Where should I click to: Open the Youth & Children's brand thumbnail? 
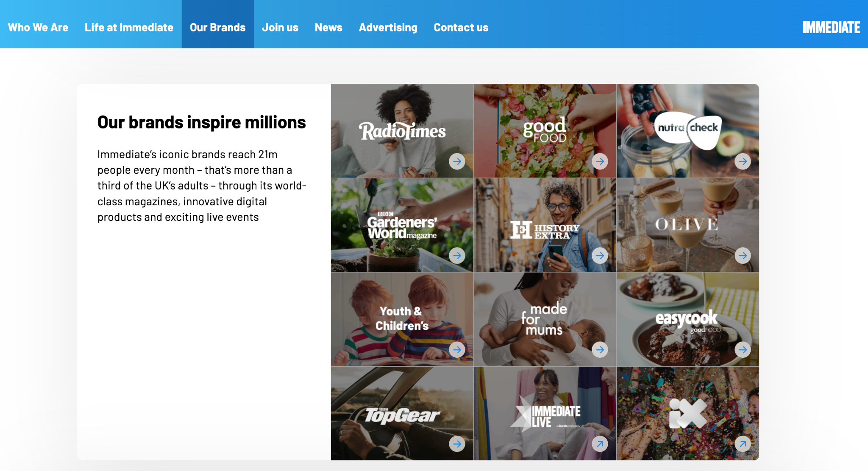[x=402, y=319]
